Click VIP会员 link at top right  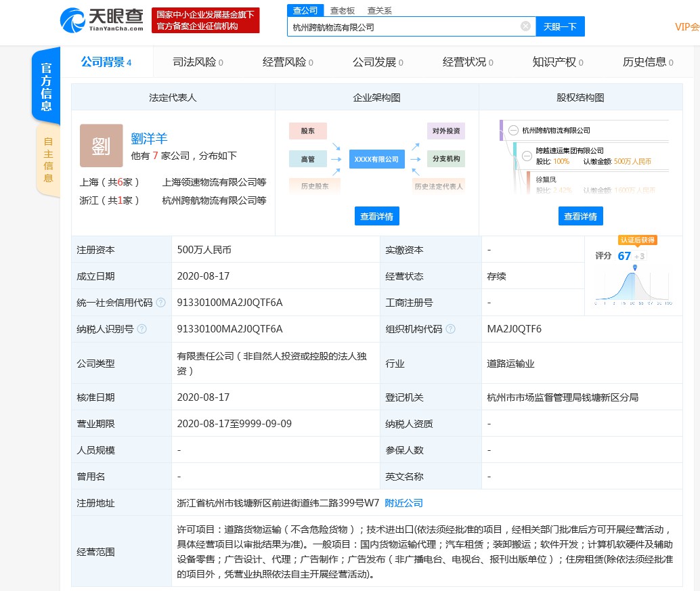tap(687, 27)
